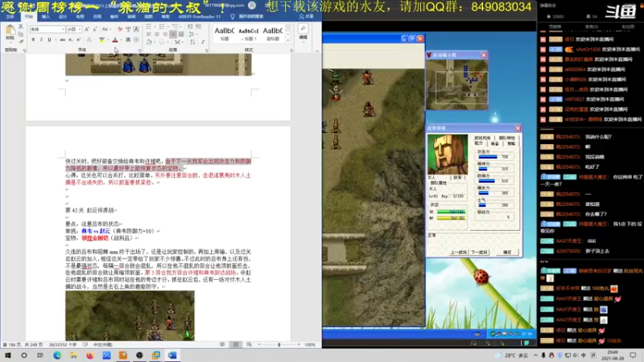Screen dimensions: 644x362
Task: Click the OK button in unit info window
Action: coord(507,252)
